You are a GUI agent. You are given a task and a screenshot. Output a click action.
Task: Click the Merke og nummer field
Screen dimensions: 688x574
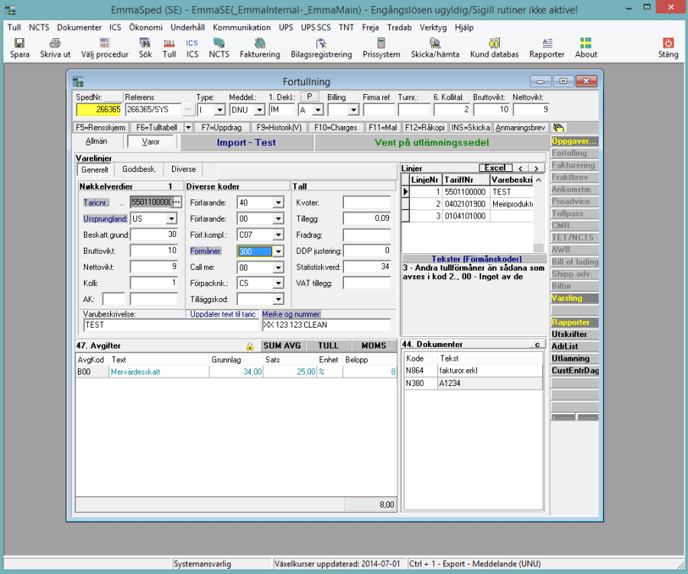click(326, 325)
